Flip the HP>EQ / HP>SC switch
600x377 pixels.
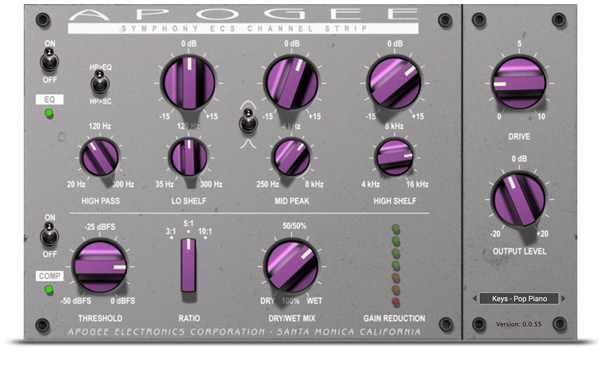100,83
